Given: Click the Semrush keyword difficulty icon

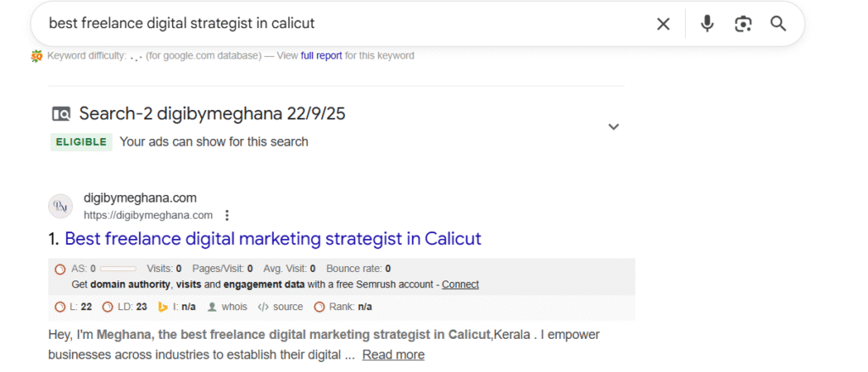Looking at the screenshot, I should tap(36, 56).
